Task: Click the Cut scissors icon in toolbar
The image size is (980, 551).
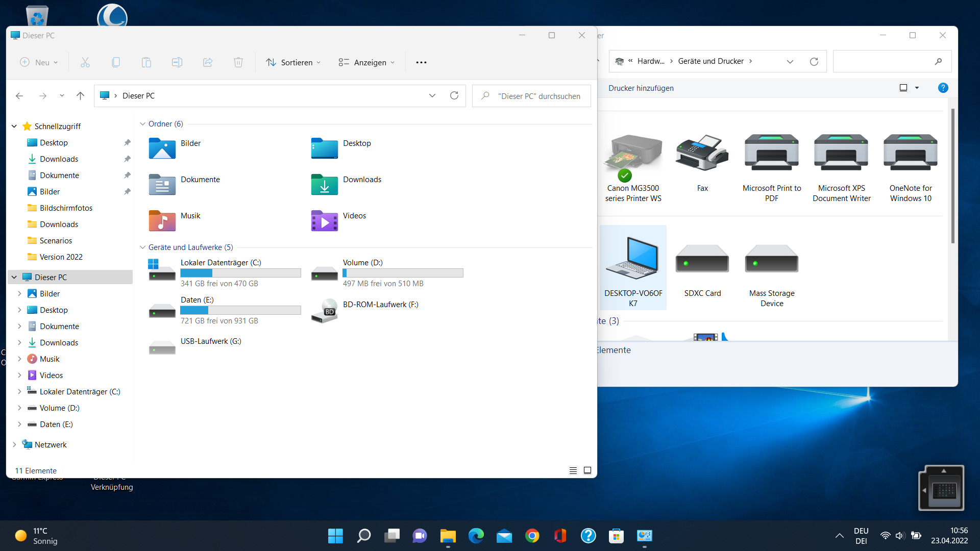Action: (x=85, y=62)
